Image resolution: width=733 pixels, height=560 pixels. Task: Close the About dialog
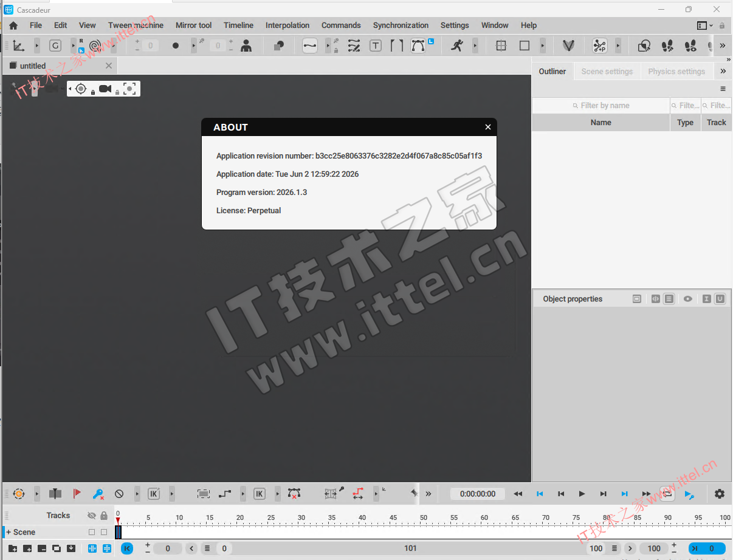coord(487,127)
